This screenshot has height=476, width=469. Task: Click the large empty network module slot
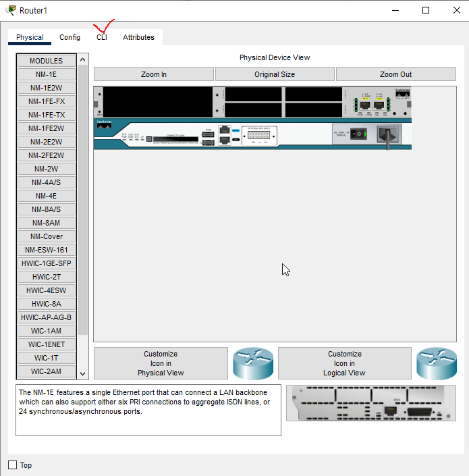(x=158, y=102)
